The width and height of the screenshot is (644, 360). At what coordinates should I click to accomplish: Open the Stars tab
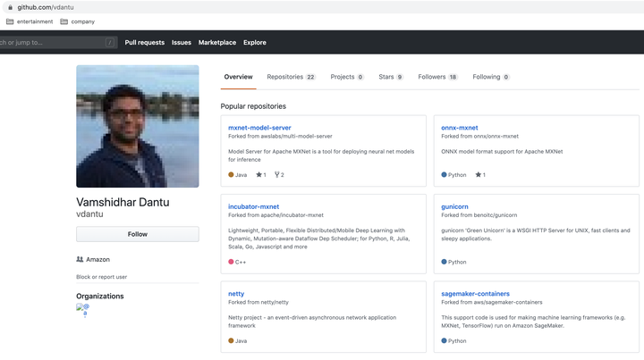coord(391,77)
